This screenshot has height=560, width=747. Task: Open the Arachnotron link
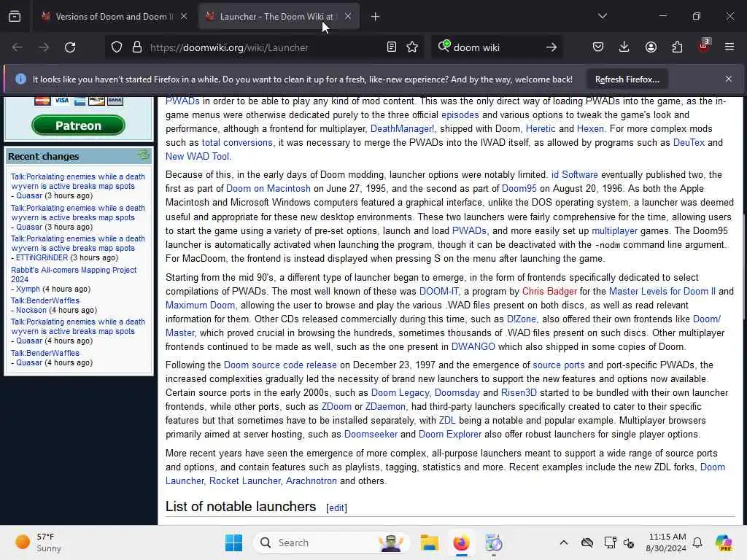[311, 481]
